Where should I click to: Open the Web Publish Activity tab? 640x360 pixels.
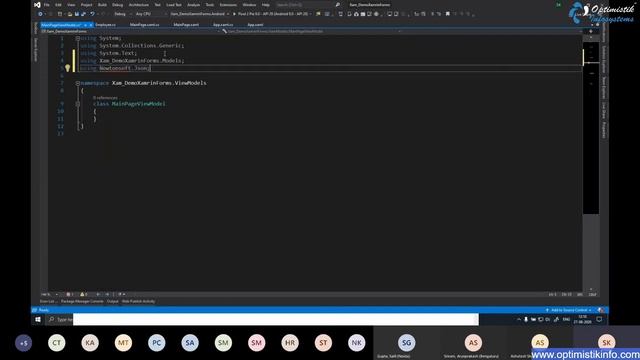coord(138,302)
